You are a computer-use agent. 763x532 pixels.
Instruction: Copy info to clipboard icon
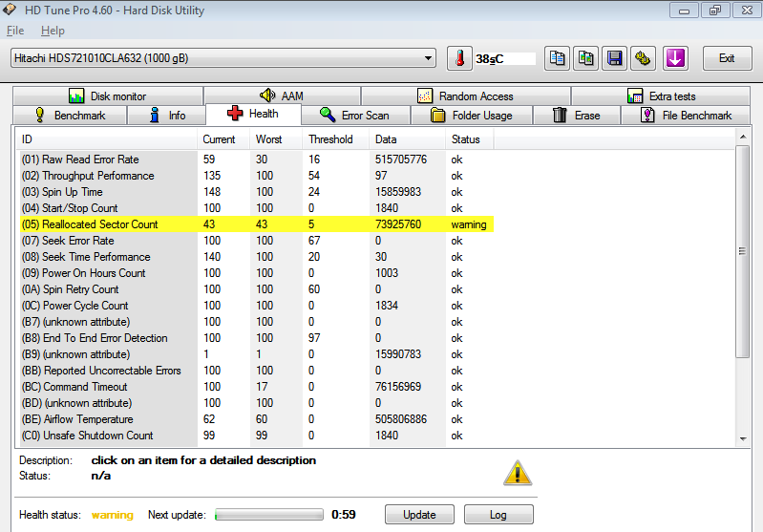557,59
